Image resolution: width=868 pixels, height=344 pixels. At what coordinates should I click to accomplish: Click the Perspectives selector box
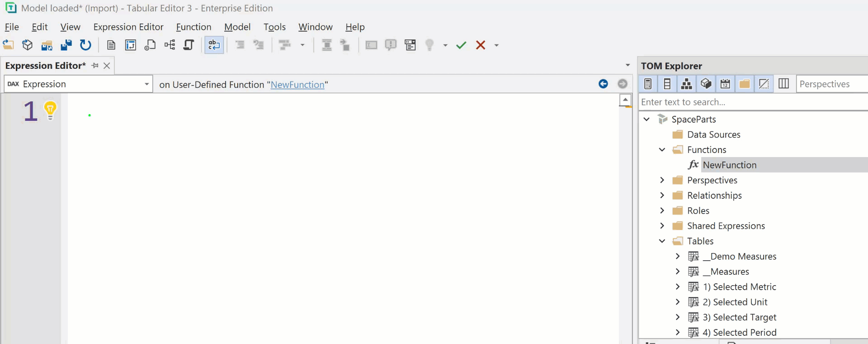pyautogui.click(x=832, y=84)
